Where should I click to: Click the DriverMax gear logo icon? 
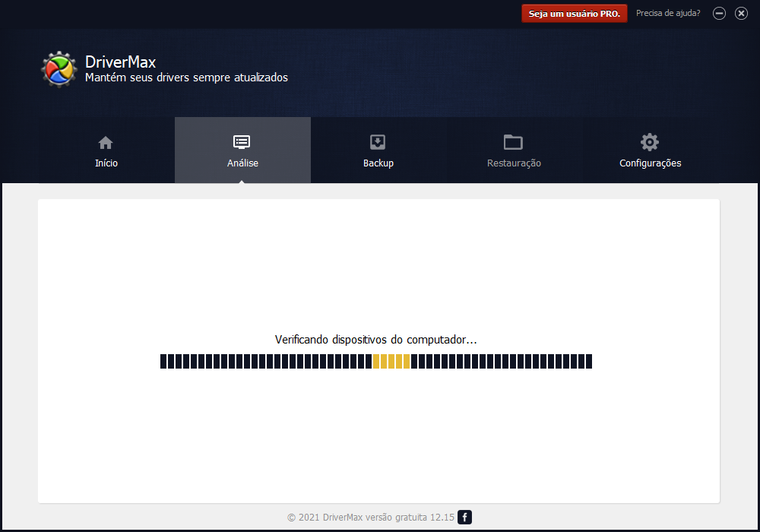[x=59, y=69]
